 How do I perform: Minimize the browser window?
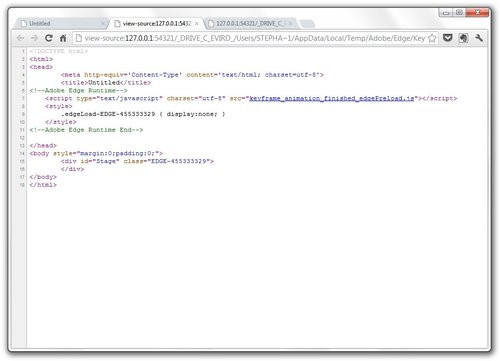[446, 13]
